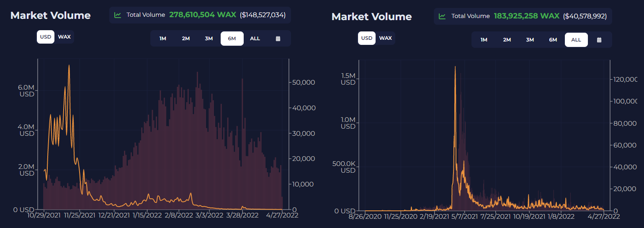Click the 278,610,504 WAX total volume value
This screenshot has width=644, height=228.
pyautogui.click(x=203, y=15)
